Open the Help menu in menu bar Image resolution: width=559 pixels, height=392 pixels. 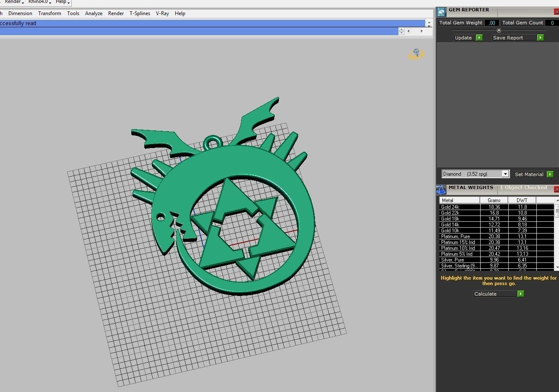point(180,13)
